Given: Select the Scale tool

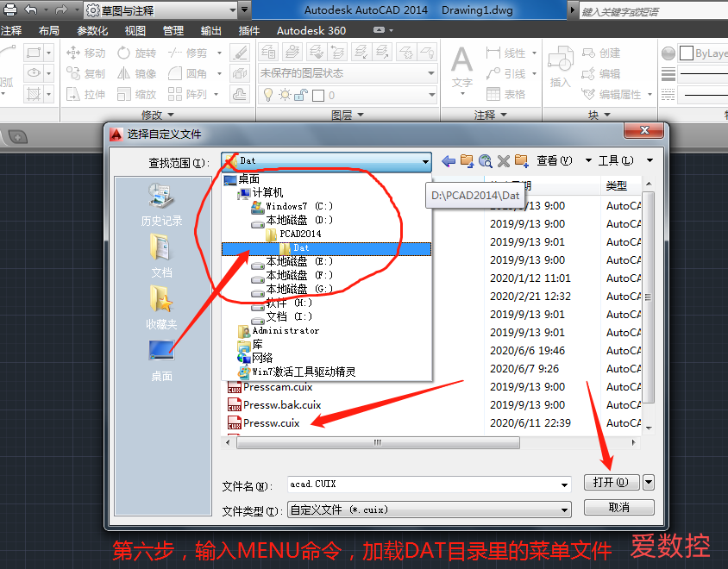Looking at the screenshot, I should click(136, 94).
